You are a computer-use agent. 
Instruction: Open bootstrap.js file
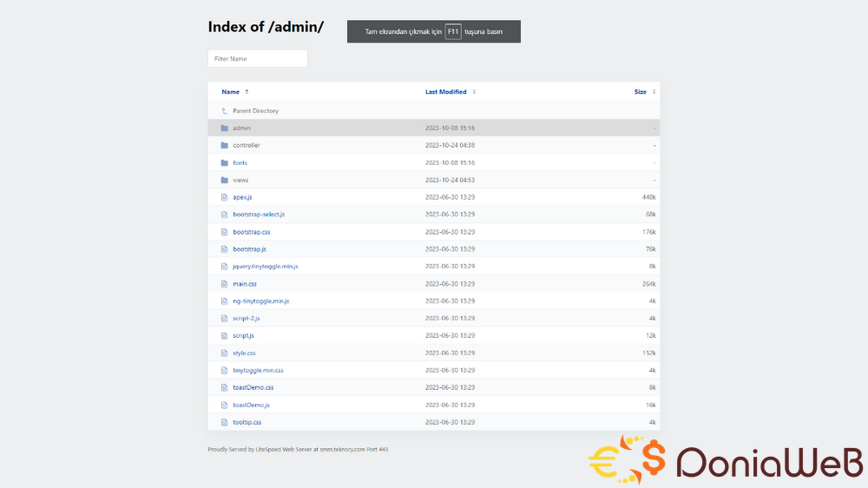point(249,249)
